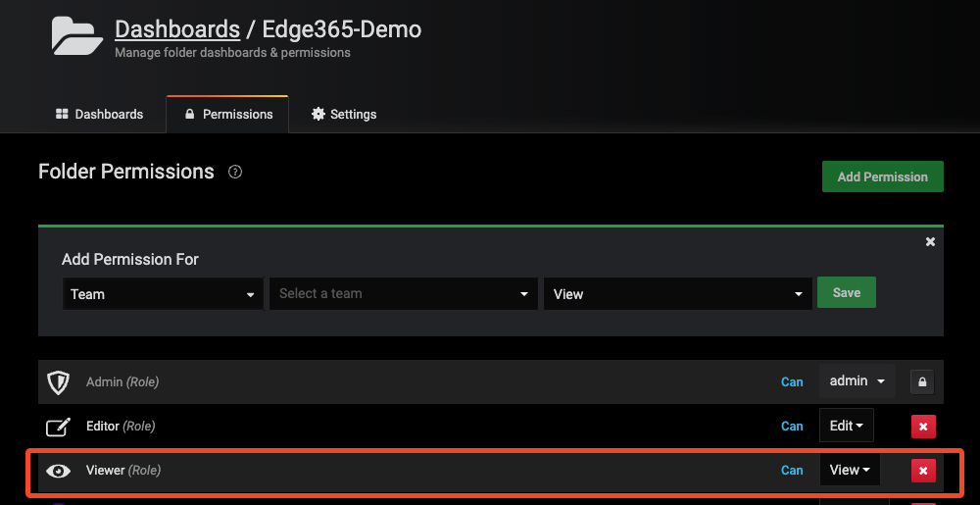The image size is (980, 505).
Task: Select the Permissions tab
Action: pyautogui.click(x=227, y=114)
